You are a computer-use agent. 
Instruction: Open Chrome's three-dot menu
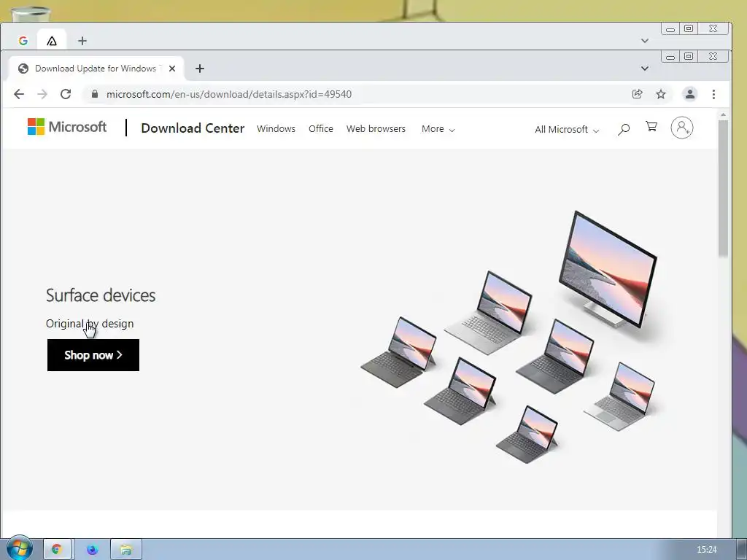[x=713, y=94]
